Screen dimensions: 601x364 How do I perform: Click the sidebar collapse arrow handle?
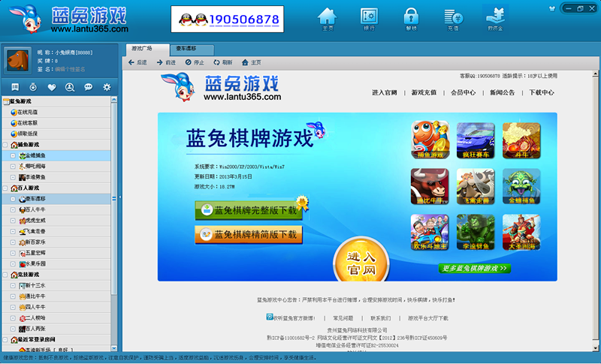[119, 197]
